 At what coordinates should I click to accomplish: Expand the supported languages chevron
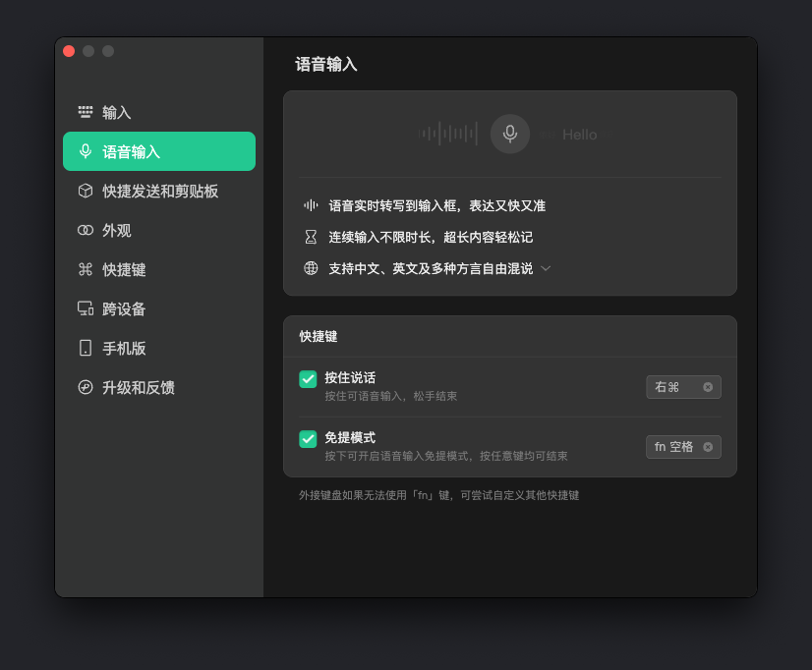(546, 268)
